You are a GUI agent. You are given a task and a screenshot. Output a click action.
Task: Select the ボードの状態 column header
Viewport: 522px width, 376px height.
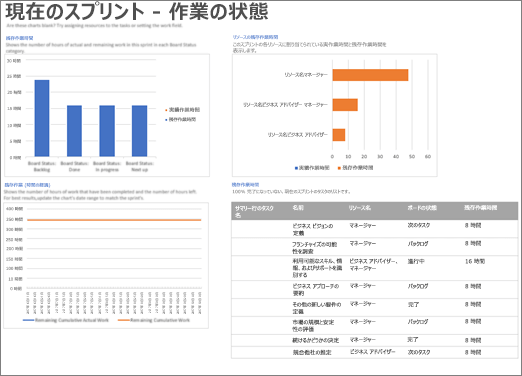pos(422,208)
